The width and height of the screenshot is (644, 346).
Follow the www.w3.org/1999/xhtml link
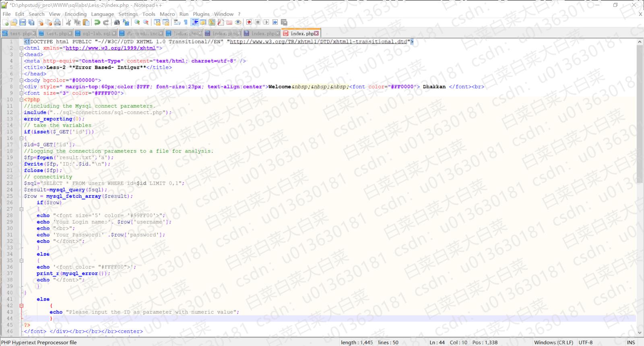point(110,48)
